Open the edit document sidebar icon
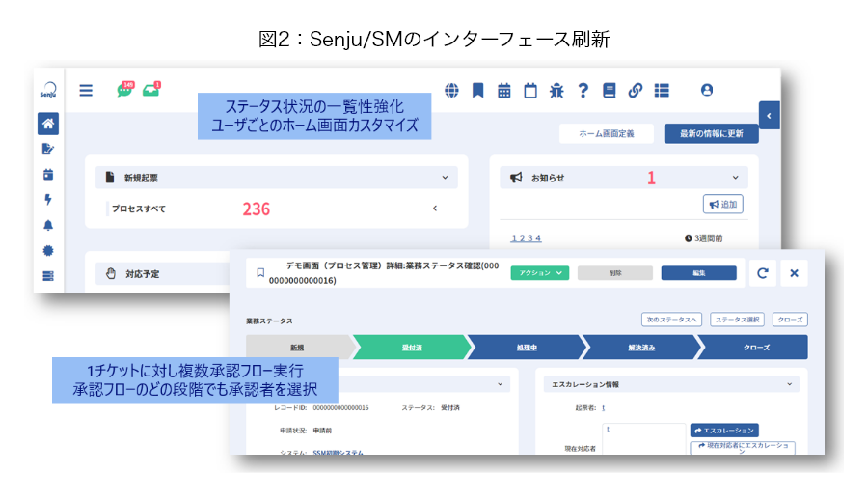This screenshot has height=502, width=868. pyautogui.click(x=48, y=149)
